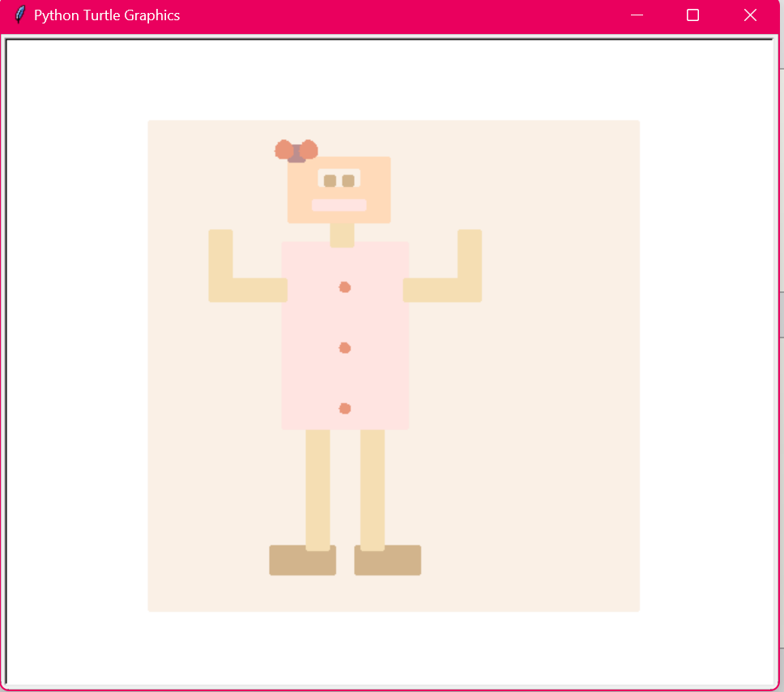784x692 pixels.
Task: Click the Python Turtle Graphics feather icon
Action: [x=19, y=15]
